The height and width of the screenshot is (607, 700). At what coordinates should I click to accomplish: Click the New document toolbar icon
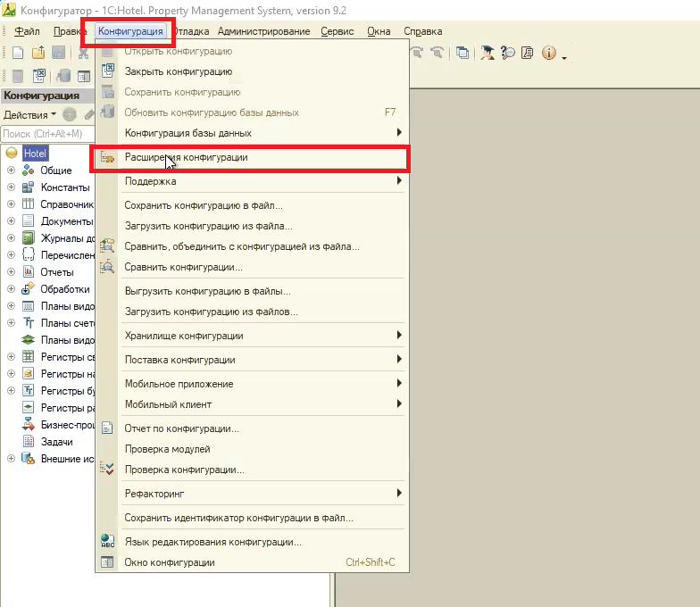18,54
